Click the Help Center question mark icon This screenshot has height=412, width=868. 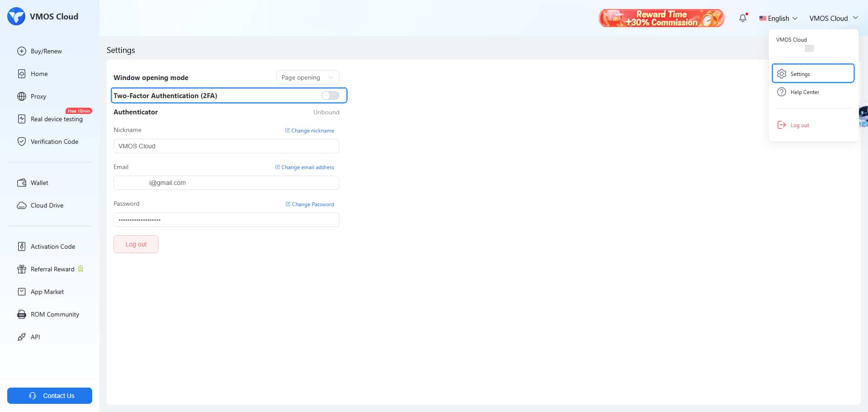782,92
